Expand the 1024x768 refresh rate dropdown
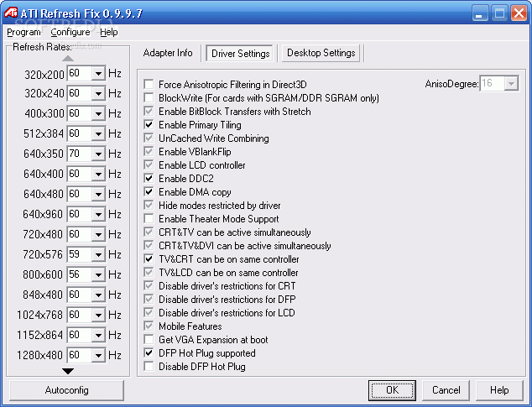The height and width of the screenshot is (407, 532). pos(98,315)
